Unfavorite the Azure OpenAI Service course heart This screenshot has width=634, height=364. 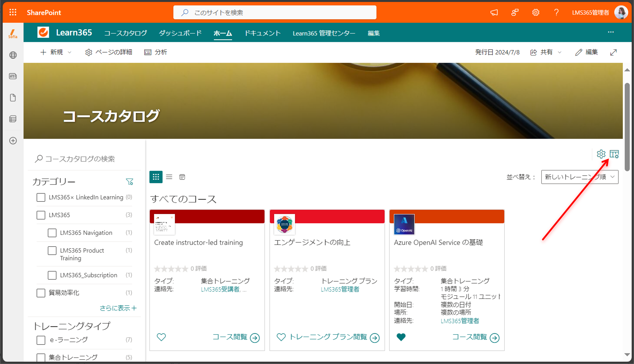click(x=401, y=337)
